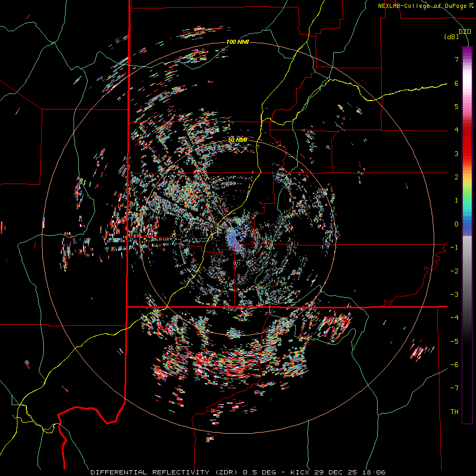Click the TH legend label
The width and height of the screenshot is (476, 476).
[454, 412]
